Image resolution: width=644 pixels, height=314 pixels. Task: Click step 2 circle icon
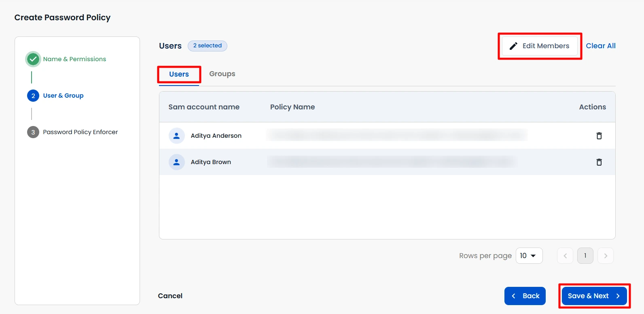[33, 96]
